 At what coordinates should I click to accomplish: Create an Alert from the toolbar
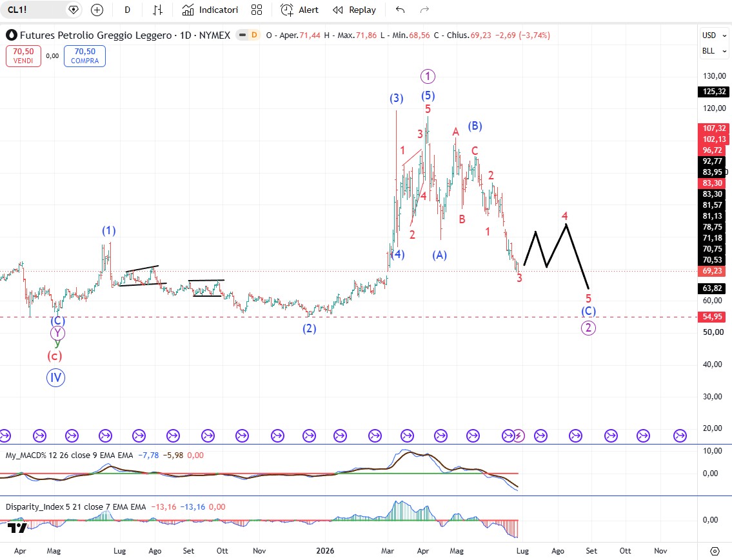point(299,10)
